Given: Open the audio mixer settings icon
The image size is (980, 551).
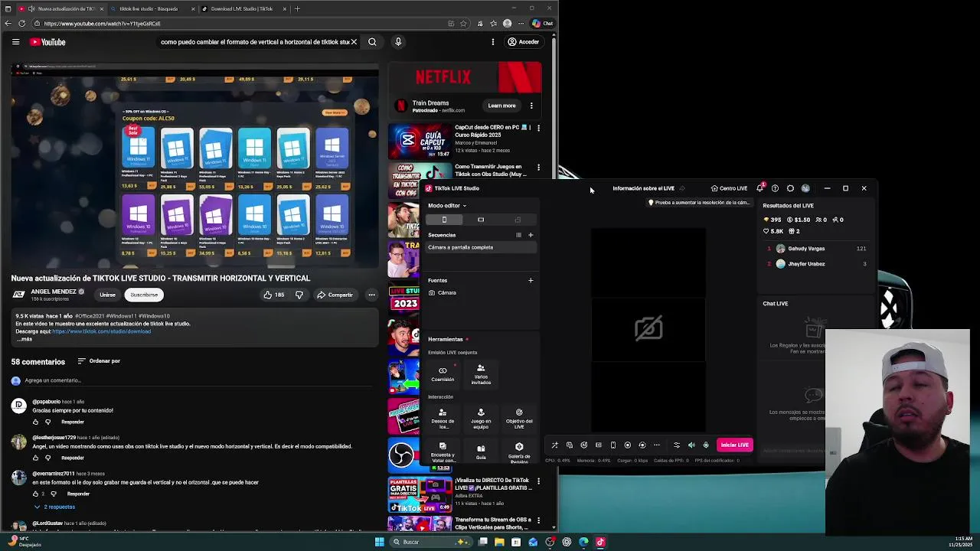Looking at the screenshot, I should 676,445.
